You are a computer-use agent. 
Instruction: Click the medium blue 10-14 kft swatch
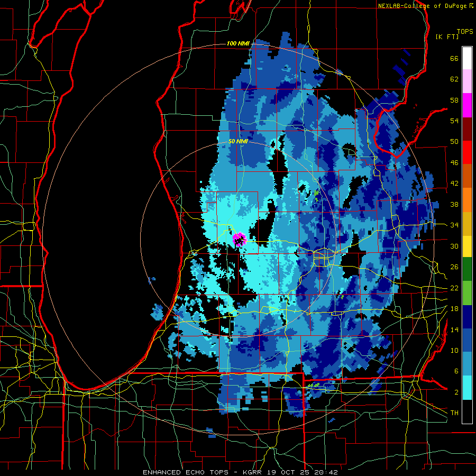click(467, 340)
